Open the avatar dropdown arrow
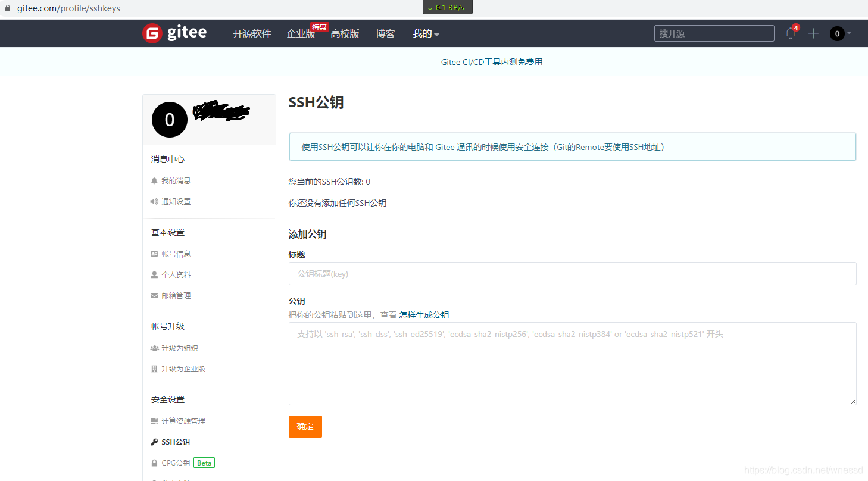The height and width of the screenshot is (481, 868). [851, 34]
